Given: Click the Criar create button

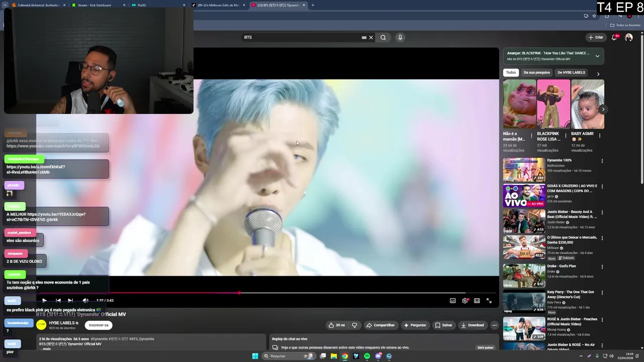Looking at the screenshot, I should 596,37.
